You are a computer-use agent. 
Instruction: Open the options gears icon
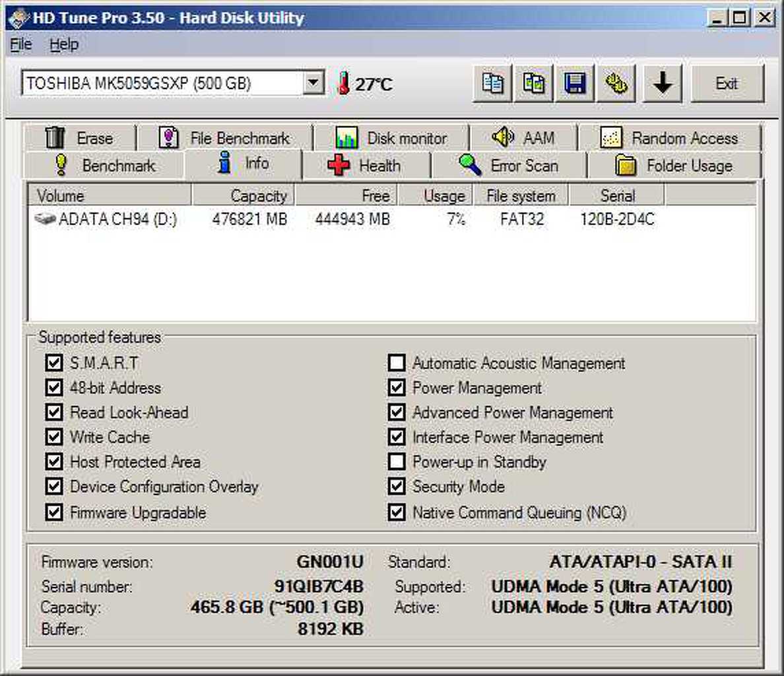click(616, 83)
